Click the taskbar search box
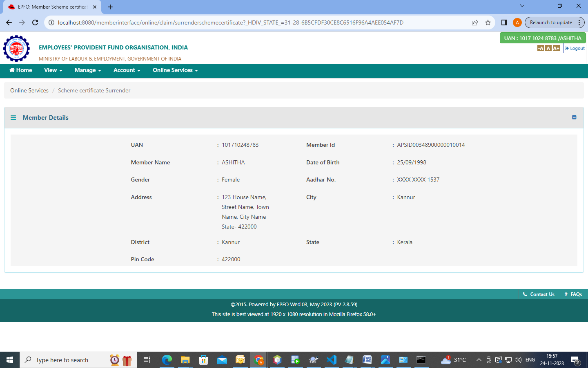Screen dimensions: 588x368 tap(78, 360)
